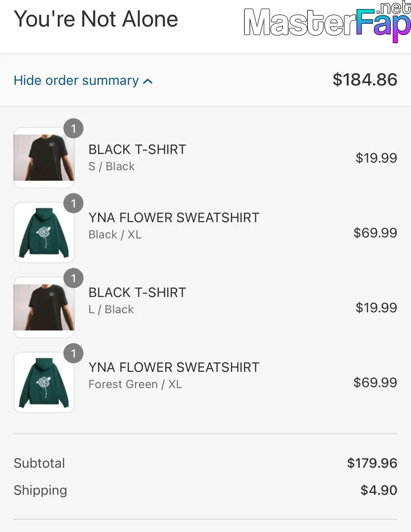Click quantity badge on L / Black T-shirt
The width and height of the screenshot is (411, 532).
[x=73, y=278]
